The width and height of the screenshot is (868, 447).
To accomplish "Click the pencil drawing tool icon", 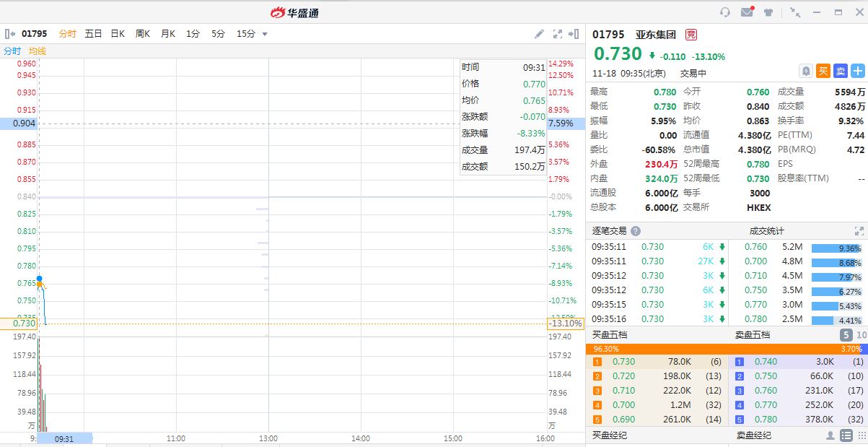I will (539, 34).
